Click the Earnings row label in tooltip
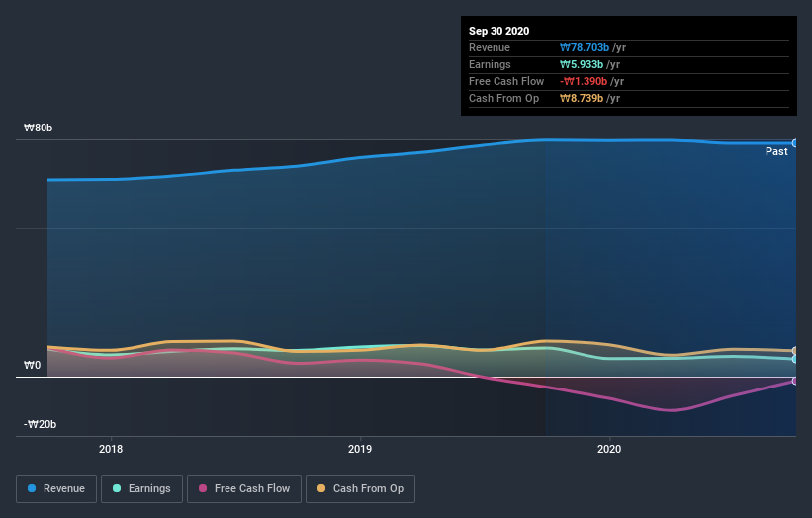This screenshot has width=812, height=518. (490, 64)
